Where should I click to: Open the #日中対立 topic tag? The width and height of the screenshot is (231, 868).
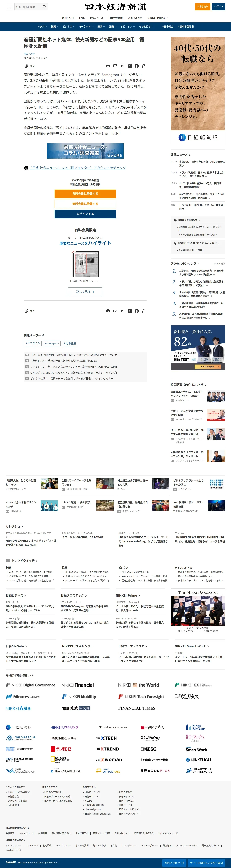coord(168,27)
